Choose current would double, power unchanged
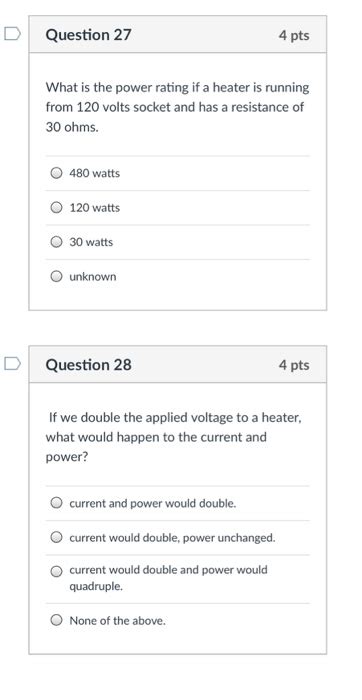362x700 pixels. coord(56,538)
